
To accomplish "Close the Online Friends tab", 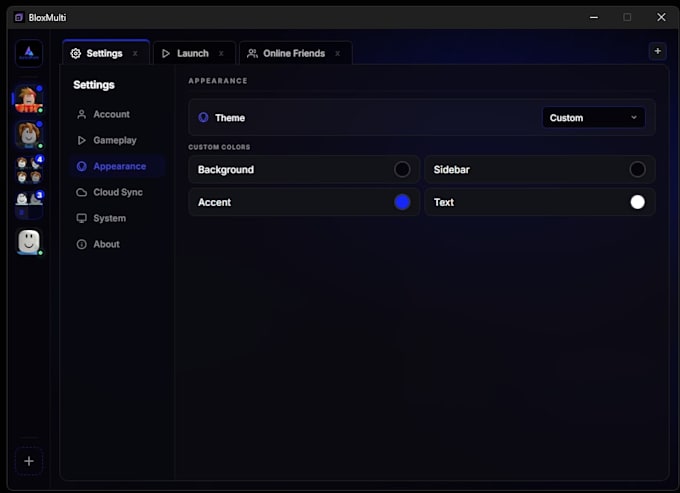I will (x=337, y=53).
